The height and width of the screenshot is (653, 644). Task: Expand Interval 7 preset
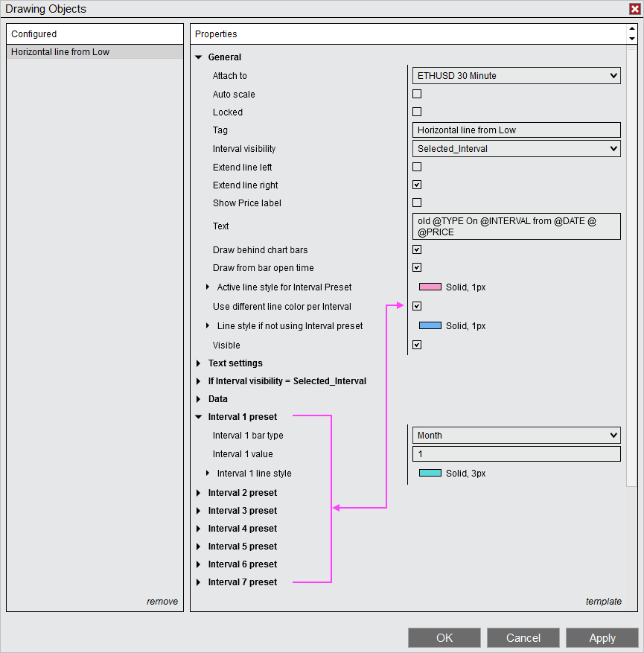[x=197, y=582]
